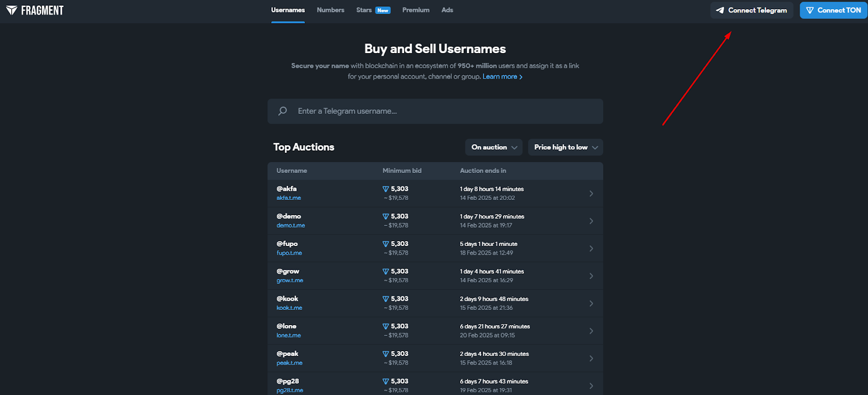
Task: Switch to the Numbers tab
Action: (x=330, y=10)
